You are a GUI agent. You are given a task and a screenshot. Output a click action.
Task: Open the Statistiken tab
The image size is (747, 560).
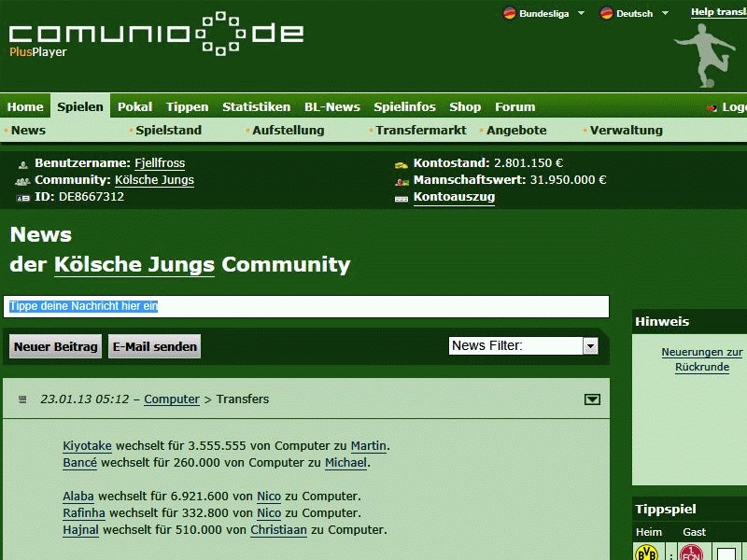(256, 106)
